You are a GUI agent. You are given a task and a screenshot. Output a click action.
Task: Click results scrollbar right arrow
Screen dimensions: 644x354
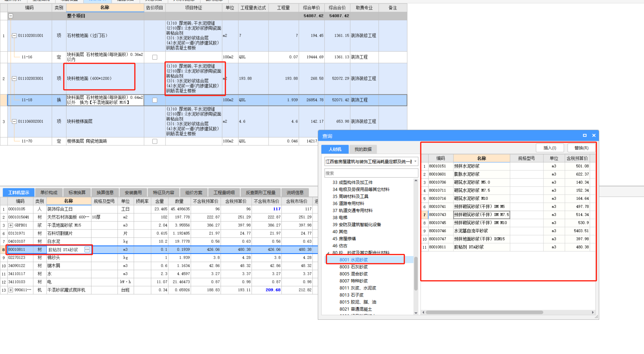coord(593,312)
